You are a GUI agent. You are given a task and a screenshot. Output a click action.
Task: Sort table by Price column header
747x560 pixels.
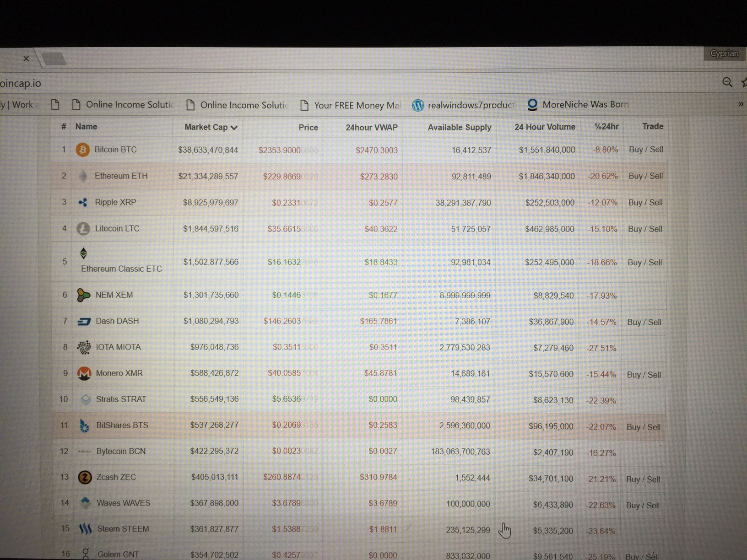(x=308, y=128)
